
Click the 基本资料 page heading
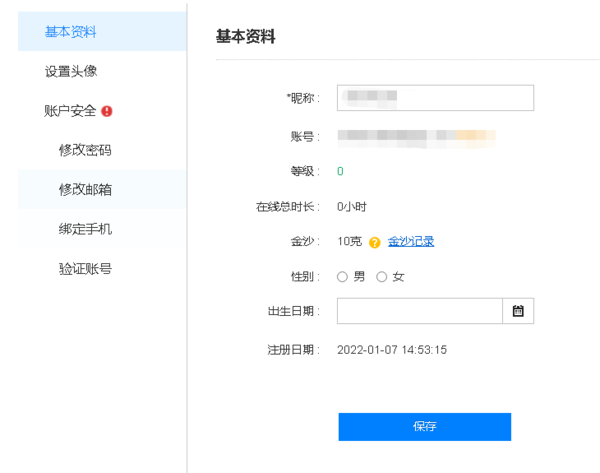(246, 37)
